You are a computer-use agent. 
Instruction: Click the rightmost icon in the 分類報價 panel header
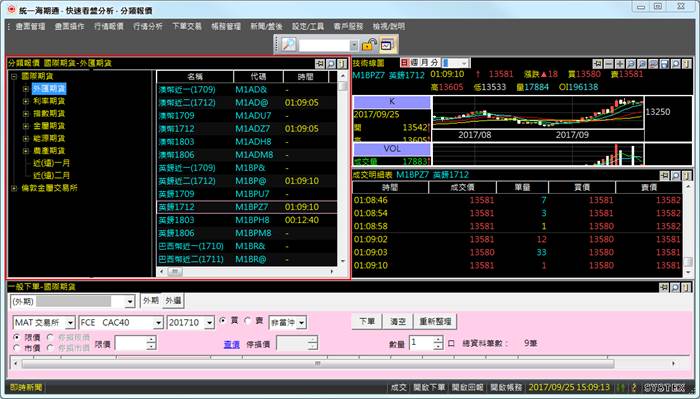point(342,64)
